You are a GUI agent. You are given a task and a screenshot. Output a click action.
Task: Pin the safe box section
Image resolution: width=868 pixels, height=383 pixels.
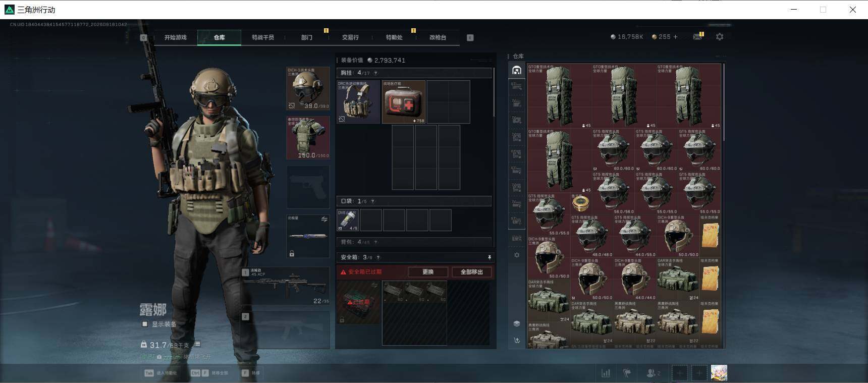489,257
